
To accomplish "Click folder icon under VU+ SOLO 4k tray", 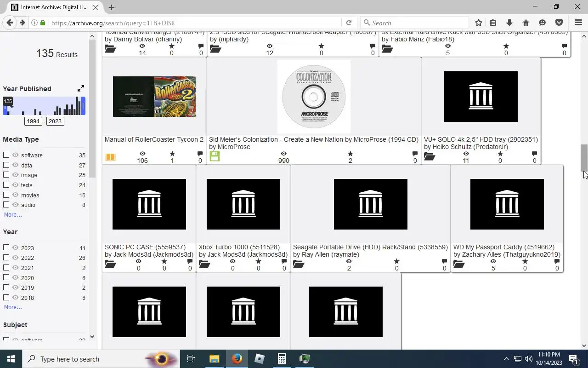I will coord(430,157).
